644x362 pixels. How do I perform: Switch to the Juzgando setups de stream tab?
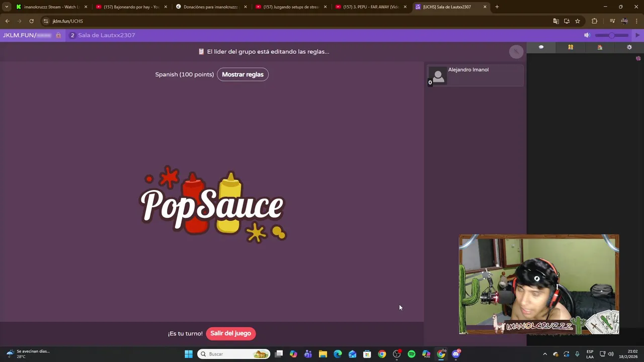(x=292, y=7)
